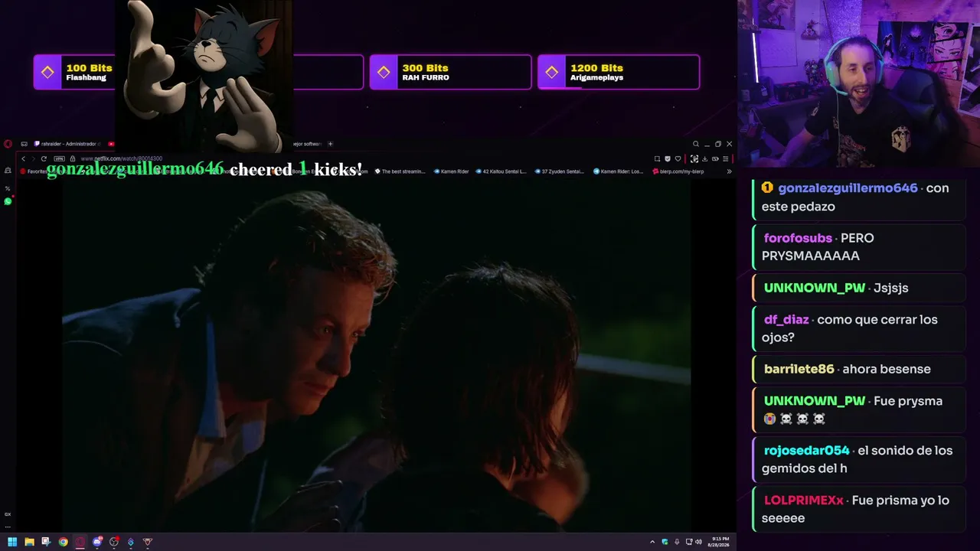Open the '42 Kaitou Sentai L...' bookmark
This screenshot has height=551, width=980.
pos(501,171)
